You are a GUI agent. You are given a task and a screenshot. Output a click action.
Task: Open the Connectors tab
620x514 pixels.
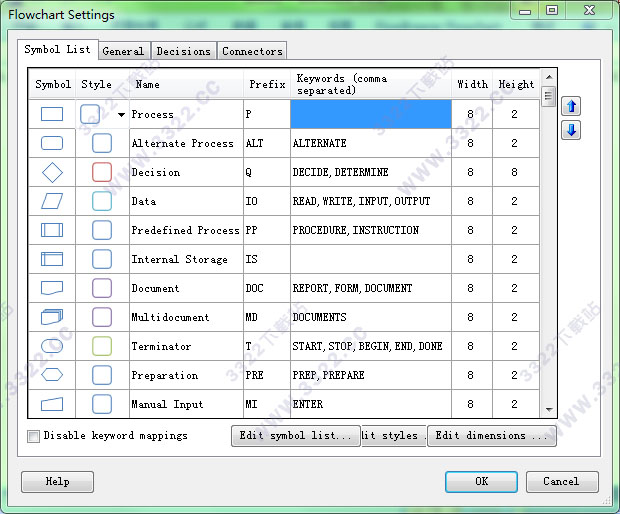coord(252,51)
